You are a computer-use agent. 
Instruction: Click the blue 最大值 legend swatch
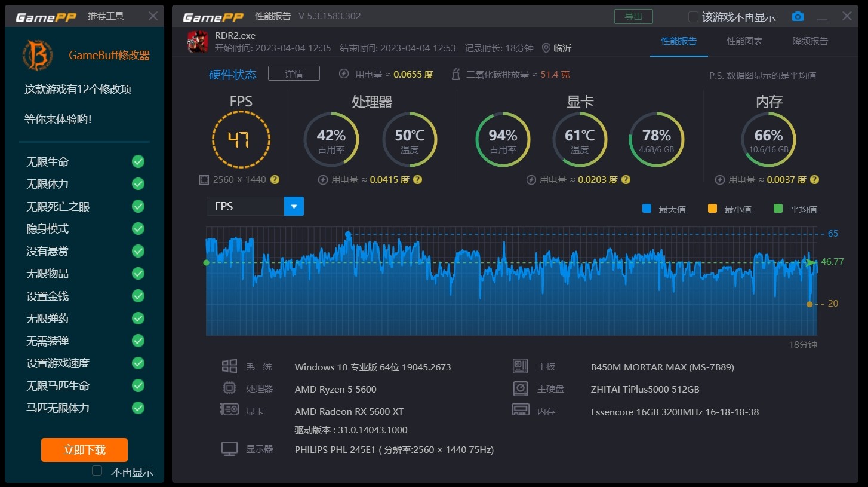tap(647, 209)
